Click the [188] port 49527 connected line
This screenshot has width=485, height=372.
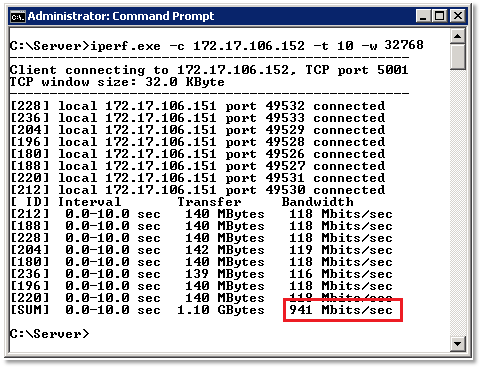click(198, 166)
